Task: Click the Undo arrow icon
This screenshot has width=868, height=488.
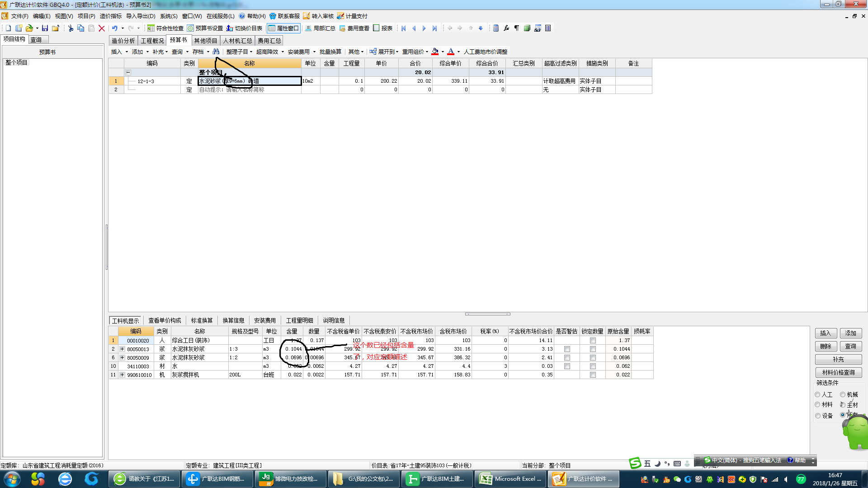Action: 115,28
